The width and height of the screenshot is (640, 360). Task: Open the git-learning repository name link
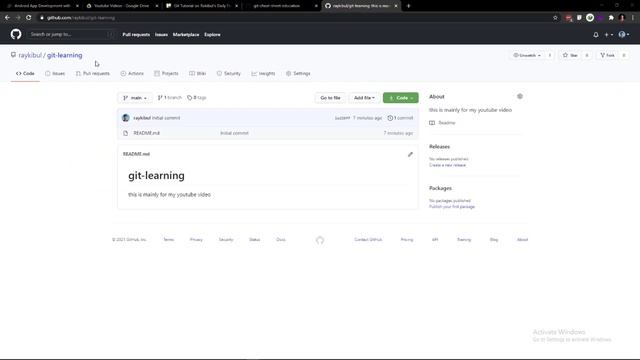click(64, 55)
